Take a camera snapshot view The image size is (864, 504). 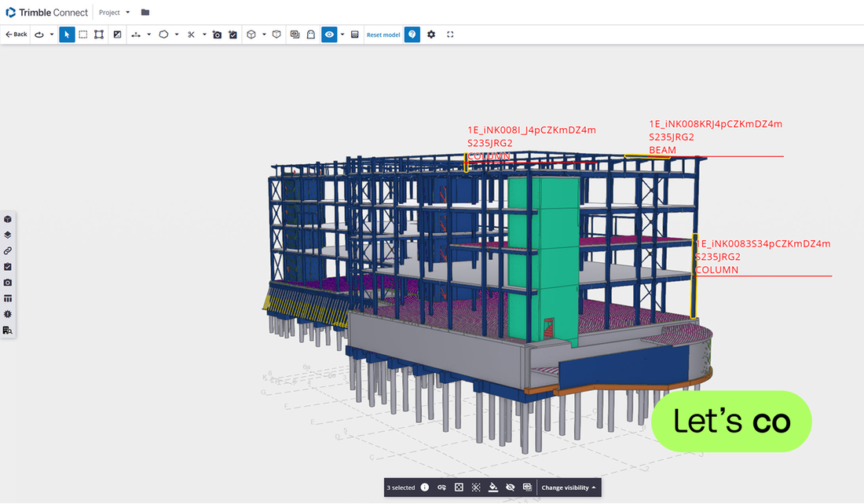(217, 35)
